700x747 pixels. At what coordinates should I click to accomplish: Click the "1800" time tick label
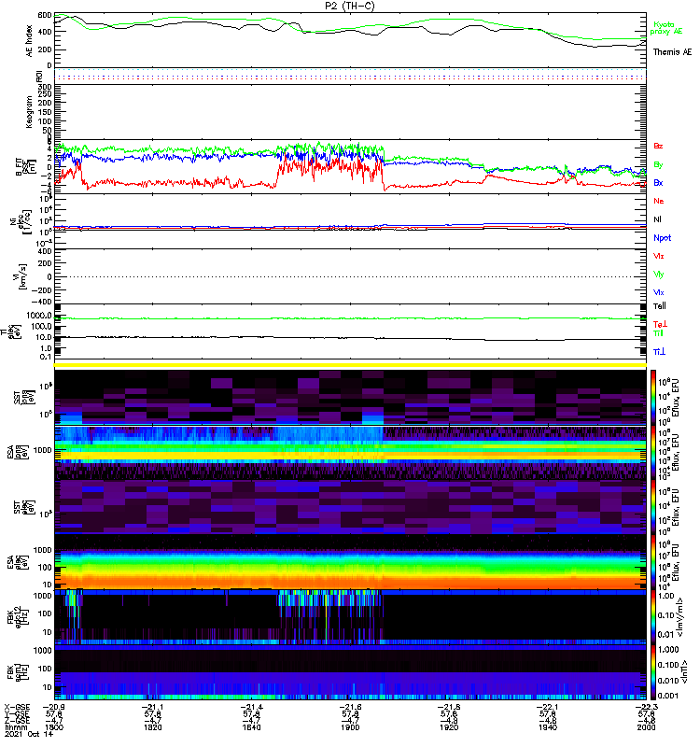pos(54,727)
